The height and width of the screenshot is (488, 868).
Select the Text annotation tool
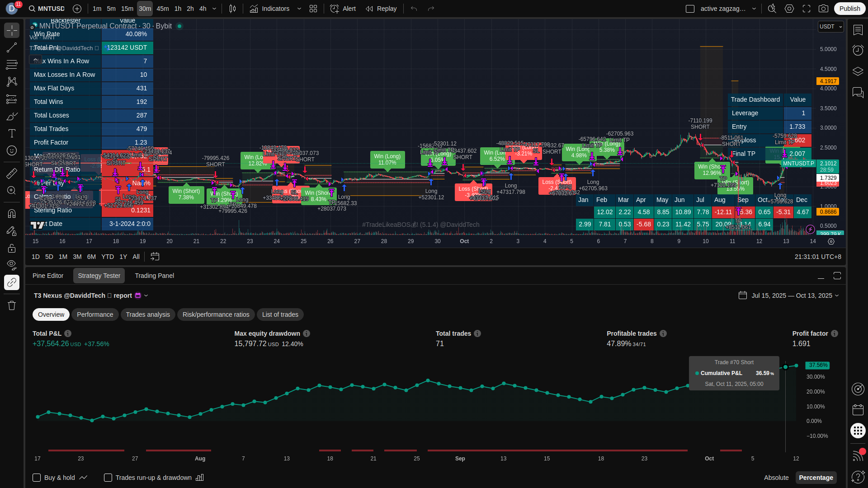coord(12,133)
